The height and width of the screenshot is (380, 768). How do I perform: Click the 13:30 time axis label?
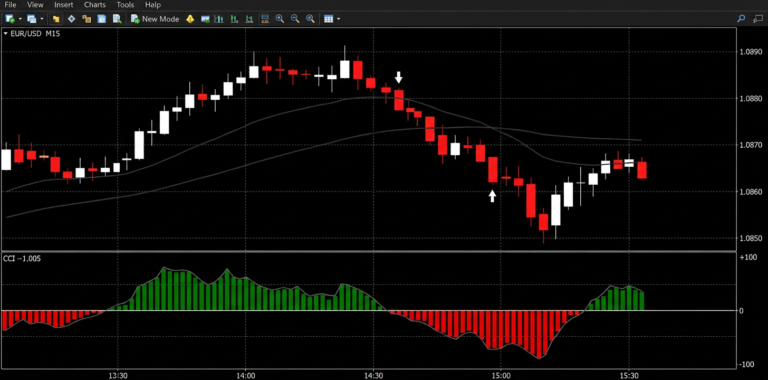118,376
